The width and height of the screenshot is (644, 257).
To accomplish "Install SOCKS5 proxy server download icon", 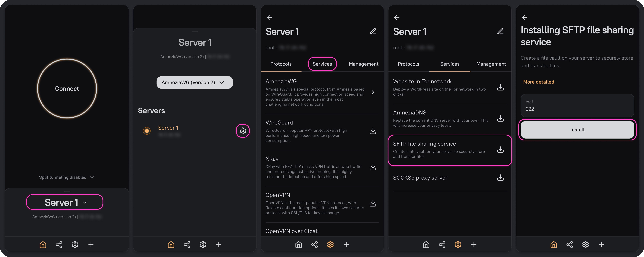I will tap(500, 178).
